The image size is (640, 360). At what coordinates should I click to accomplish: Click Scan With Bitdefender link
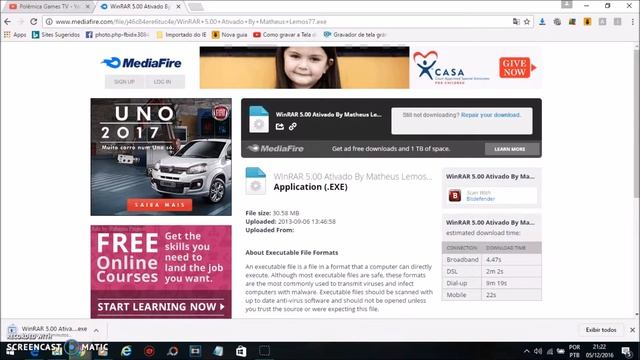(480, 196)
